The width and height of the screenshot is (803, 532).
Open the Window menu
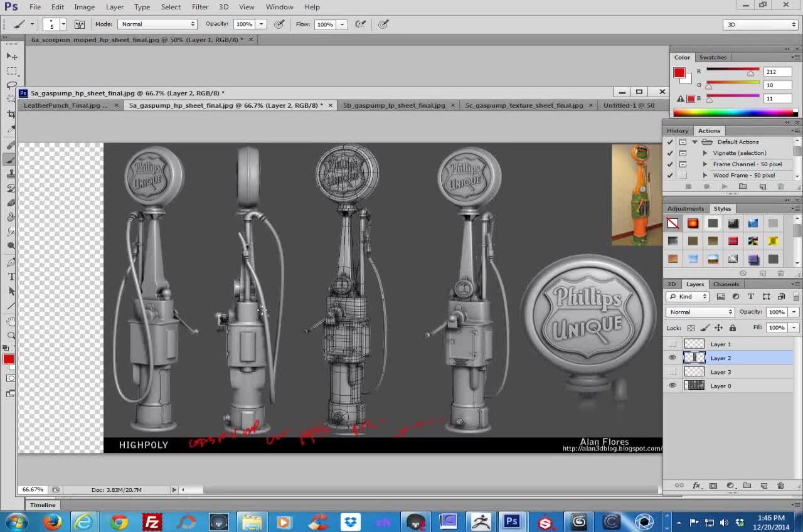pos(279,7)
